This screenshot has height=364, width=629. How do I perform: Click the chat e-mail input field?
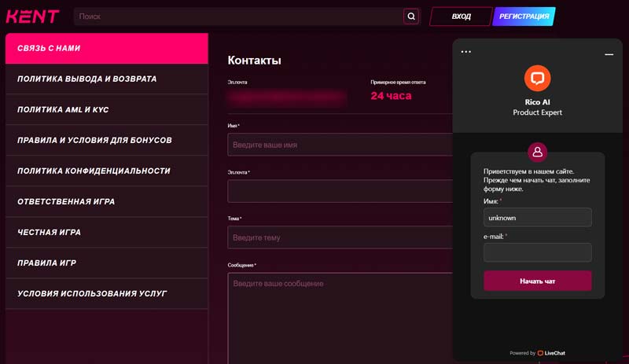click(x=537, y=252)
